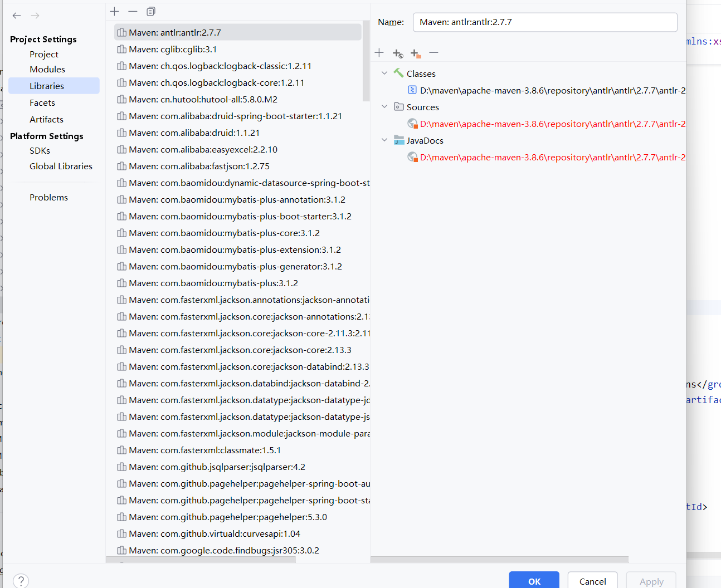
Task: Collapse the Sources node
Action: tap(384, 106)
